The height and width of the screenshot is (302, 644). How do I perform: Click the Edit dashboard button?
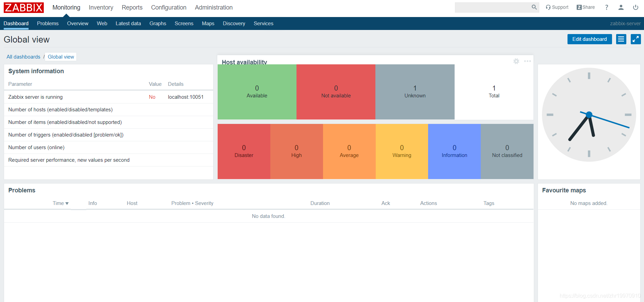click(590, 39)
